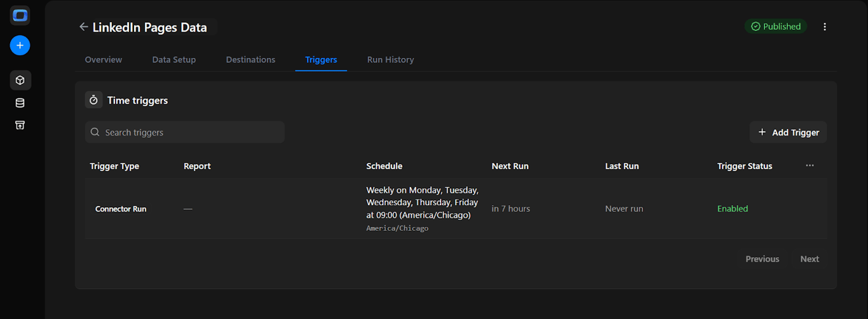Click the stopwatch Time triggers icon
Screen dimensions: 868x319
93,100
